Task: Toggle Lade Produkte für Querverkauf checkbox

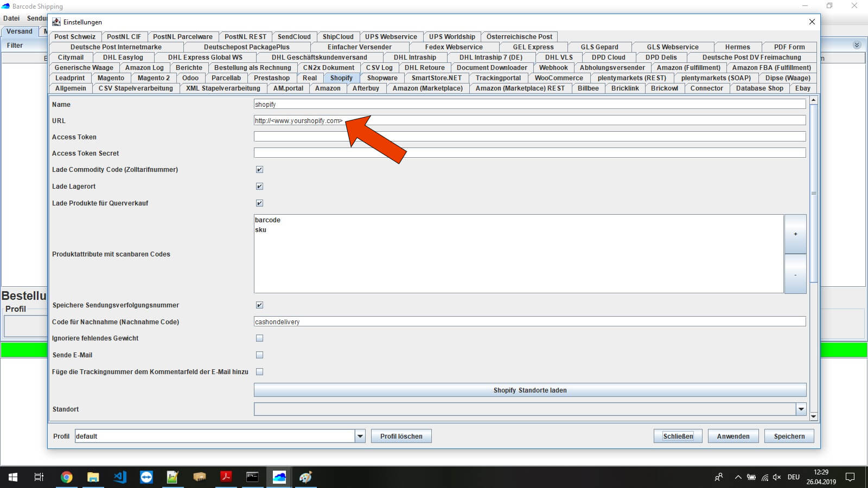Action: 259,203
